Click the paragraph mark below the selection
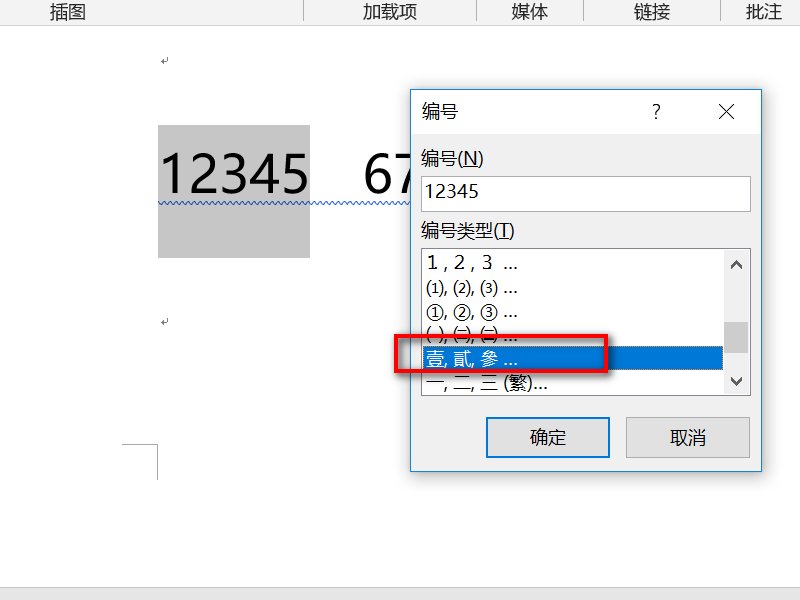Image resolution: width=800 pixels, height=600 pixels. coord(163,322)
